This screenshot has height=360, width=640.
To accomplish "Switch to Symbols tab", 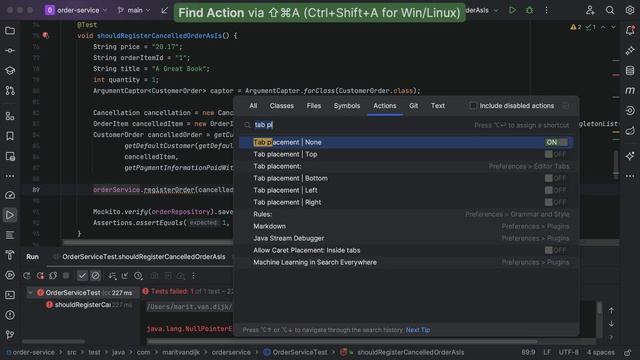I will point(347,106).
